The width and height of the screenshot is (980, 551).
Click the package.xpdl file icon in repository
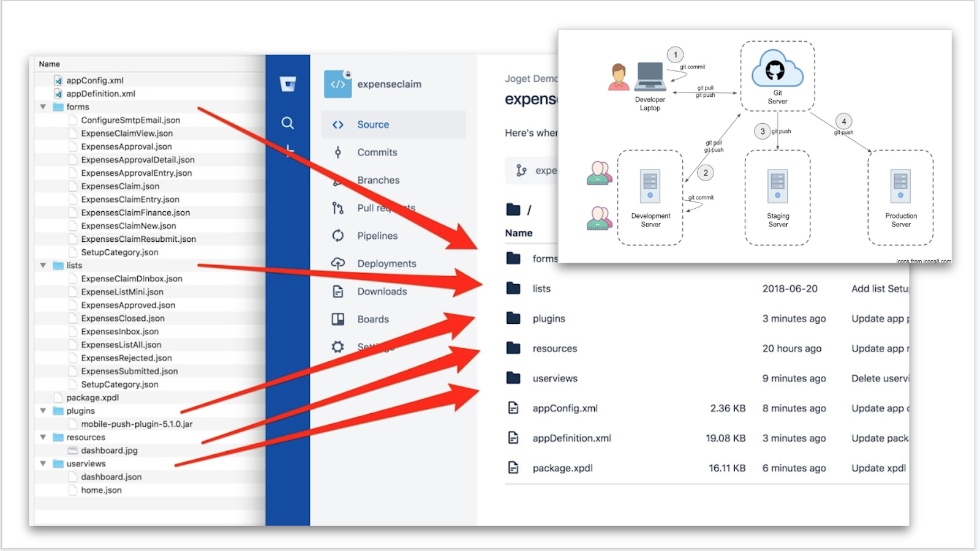[x=513, y=468]
